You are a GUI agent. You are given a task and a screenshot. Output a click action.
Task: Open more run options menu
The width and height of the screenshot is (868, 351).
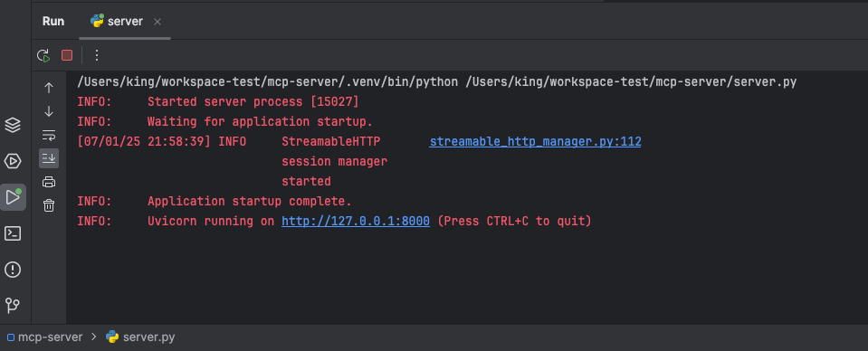pos(97,55)
